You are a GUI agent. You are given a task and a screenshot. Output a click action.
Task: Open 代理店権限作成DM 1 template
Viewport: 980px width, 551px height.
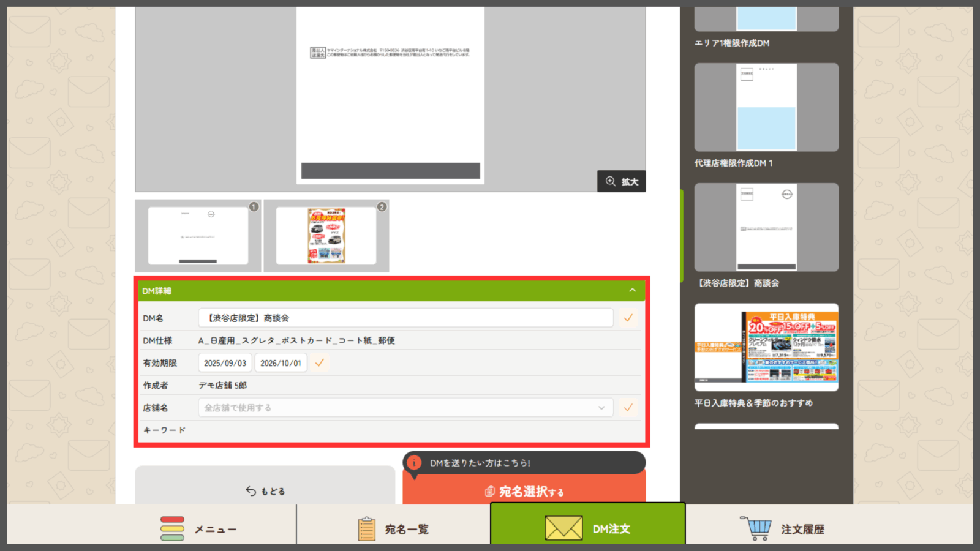[x=766, y=108]
